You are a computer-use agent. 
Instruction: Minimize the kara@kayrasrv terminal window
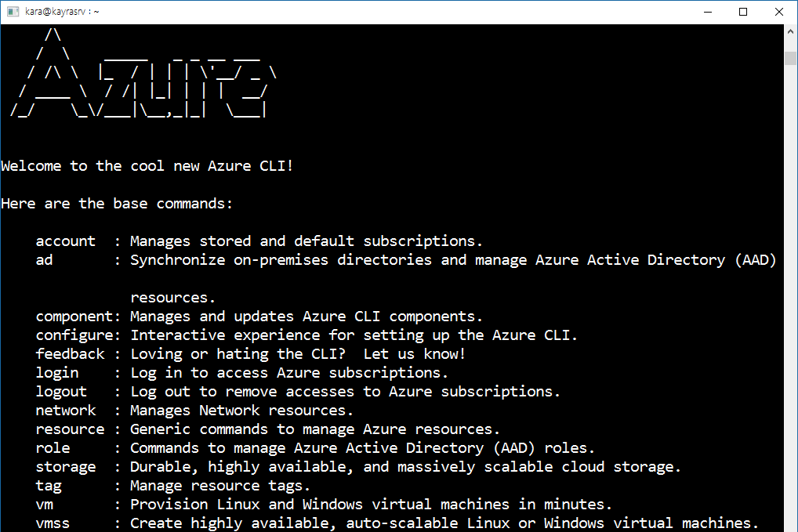click(x=707, y=12)
